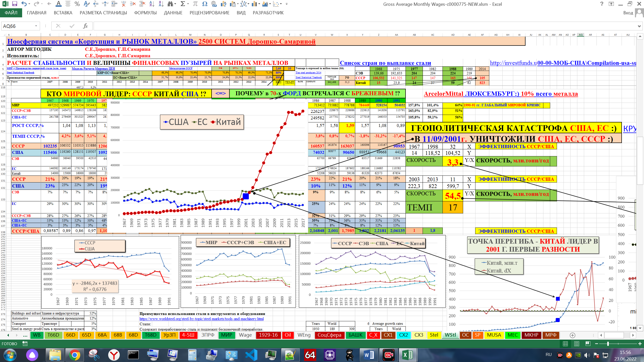Open the worldsteel.org tools-and-machinery hyperlink
Viewport: 644px width, 362px height.
202,319
